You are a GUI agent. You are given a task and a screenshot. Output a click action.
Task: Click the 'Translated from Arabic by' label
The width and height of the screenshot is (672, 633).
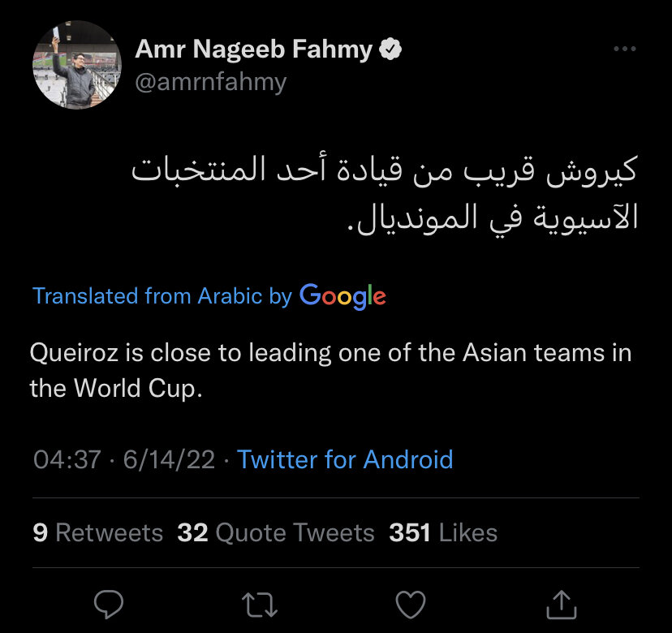point(162,296)
